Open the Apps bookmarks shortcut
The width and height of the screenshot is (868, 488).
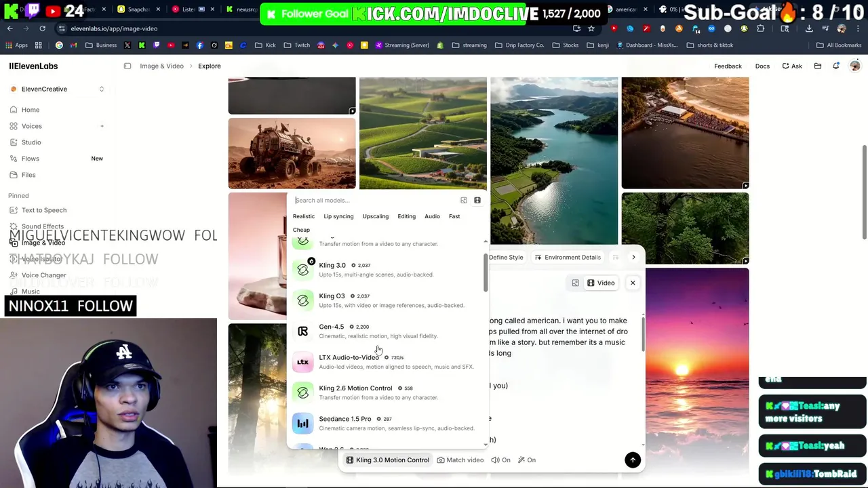17,45
